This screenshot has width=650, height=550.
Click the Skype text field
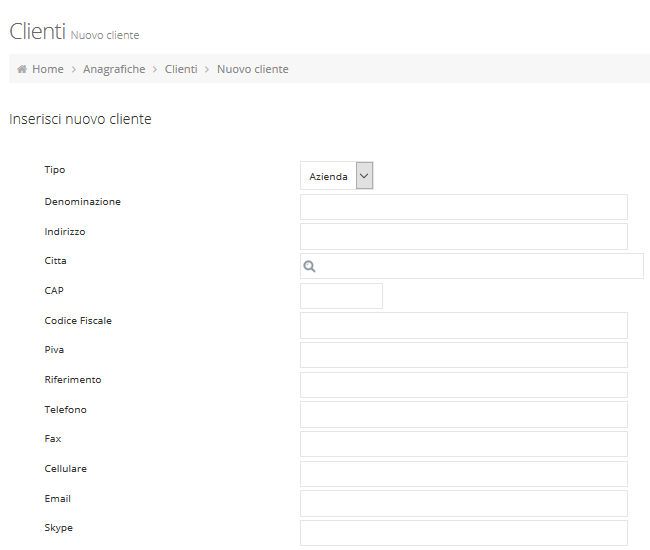(x=463, y=533)
